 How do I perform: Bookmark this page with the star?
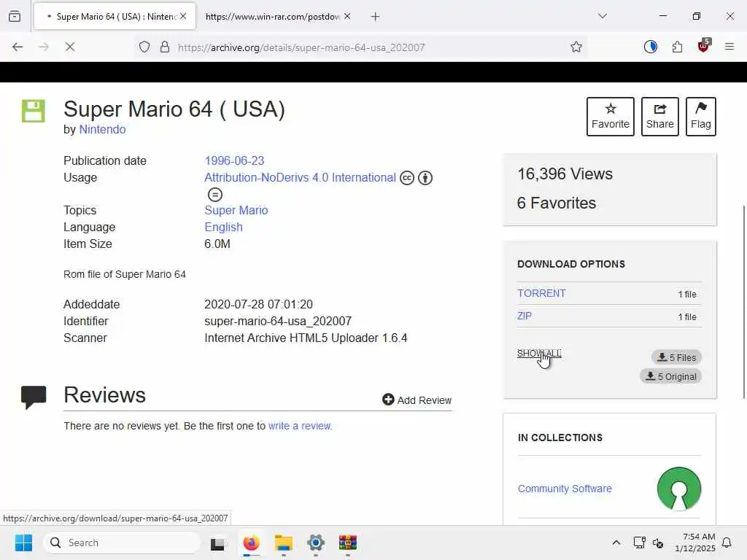tap(576, 47)
